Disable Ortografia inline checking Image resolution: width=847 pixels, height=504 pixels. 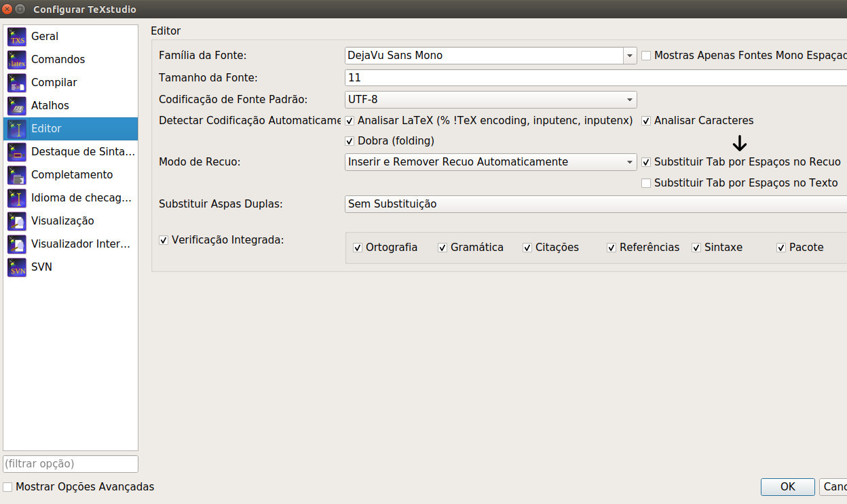coord(358,248)
